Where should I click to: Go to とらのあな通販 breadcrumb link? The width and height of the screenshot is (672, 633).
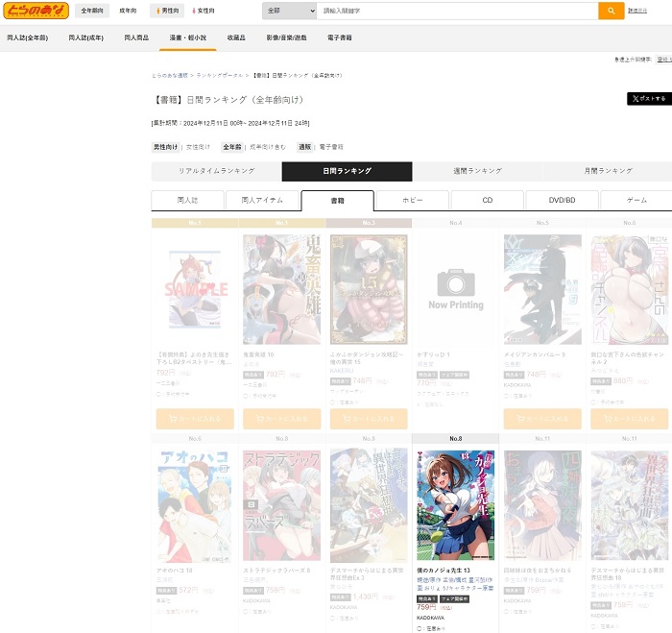170,76
